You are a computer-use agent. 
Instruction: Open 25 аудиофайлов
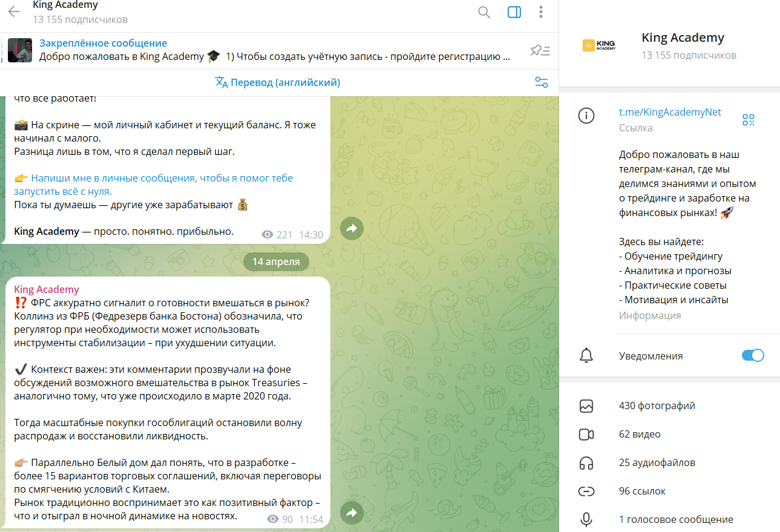(657, 463)
